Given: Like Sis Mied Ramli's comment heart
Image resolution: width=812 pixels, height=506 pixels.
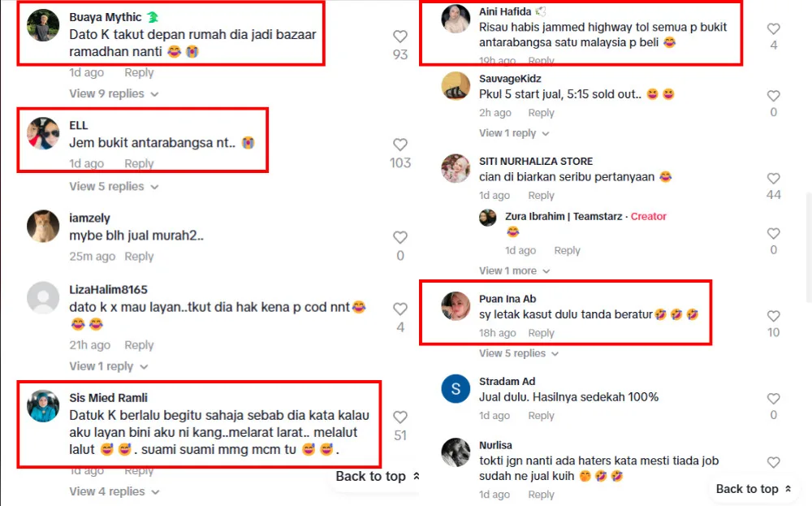Looking at the screenshot, I should (400, 417).
